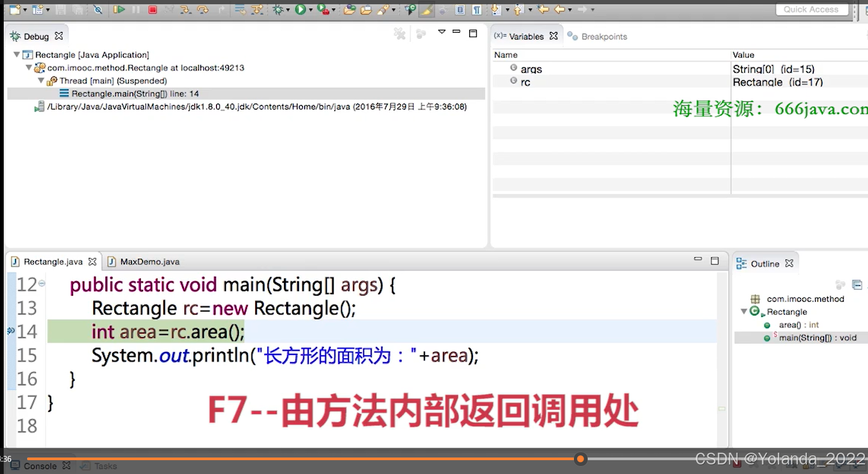
Task: Click the video progress bar playhead
Action: 580,459
